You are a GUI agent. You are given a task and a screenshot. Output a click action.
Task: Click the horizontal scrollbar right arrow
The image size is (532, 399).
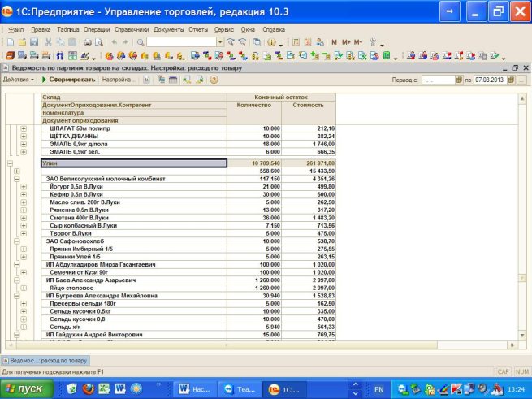513,345
